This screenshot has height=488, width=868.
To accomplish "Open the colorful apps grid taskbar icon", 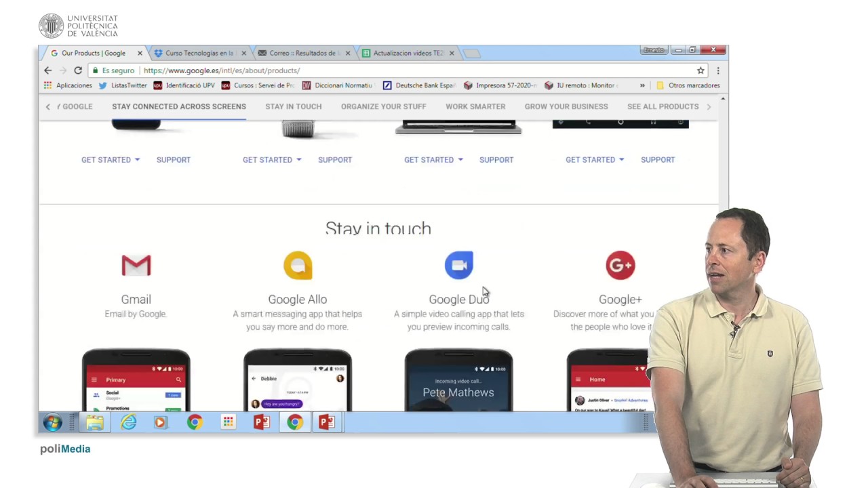I will [228, 423].
